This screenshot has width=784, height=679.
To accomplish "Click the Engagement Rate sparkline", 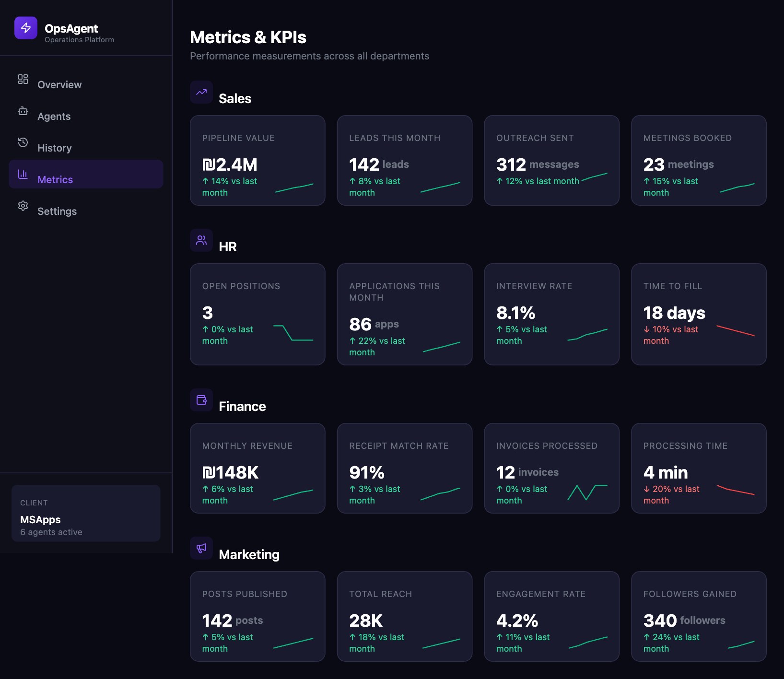I will [588, 643].
